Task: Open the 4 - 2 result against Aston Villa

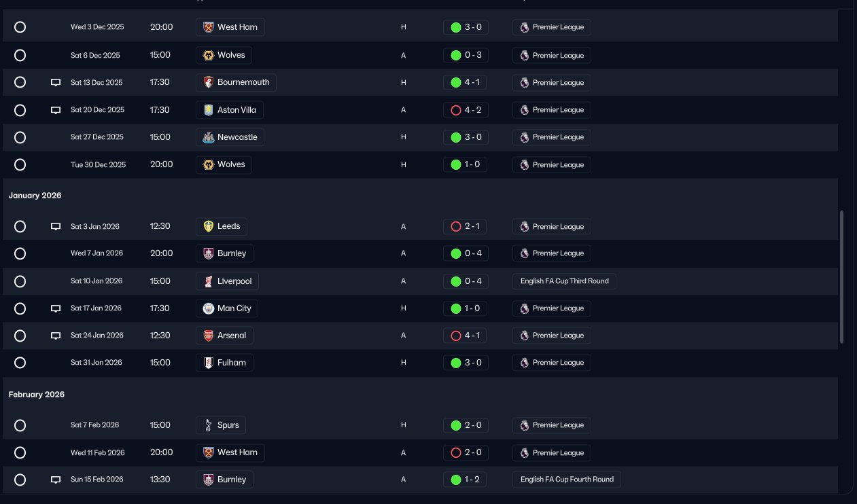Action: (x=466, y=110)
